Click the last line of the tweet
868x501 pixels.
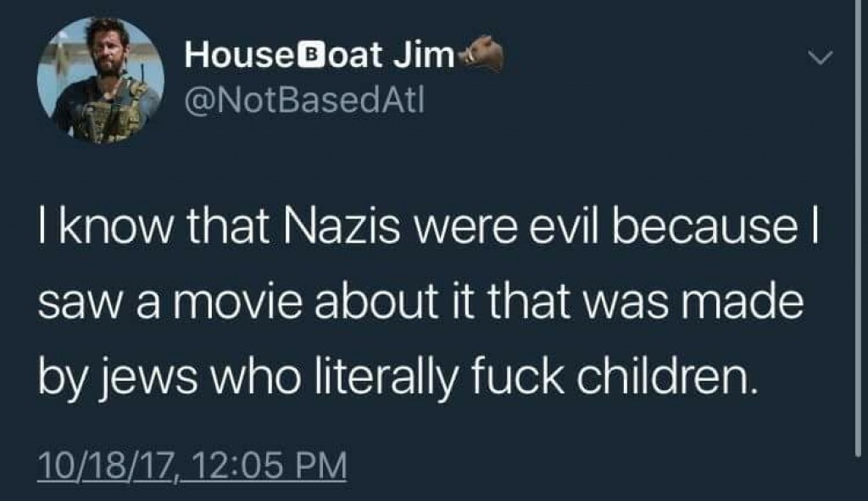[397, 381]
